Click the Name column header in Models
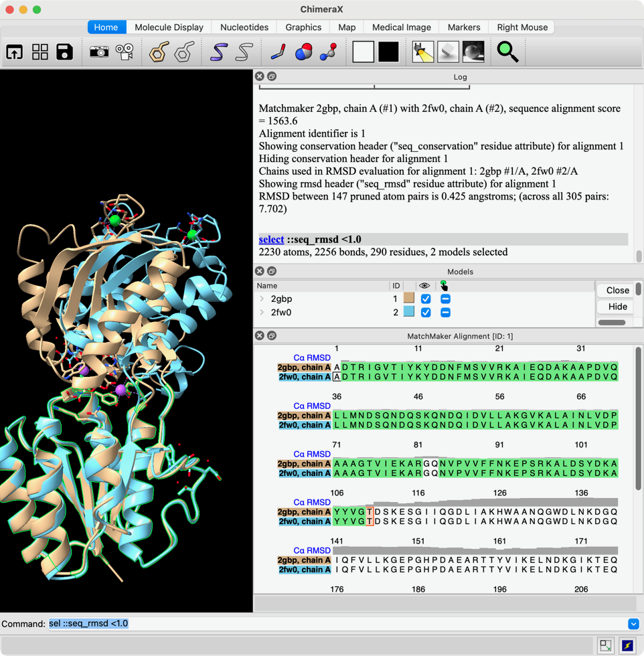 267,286
